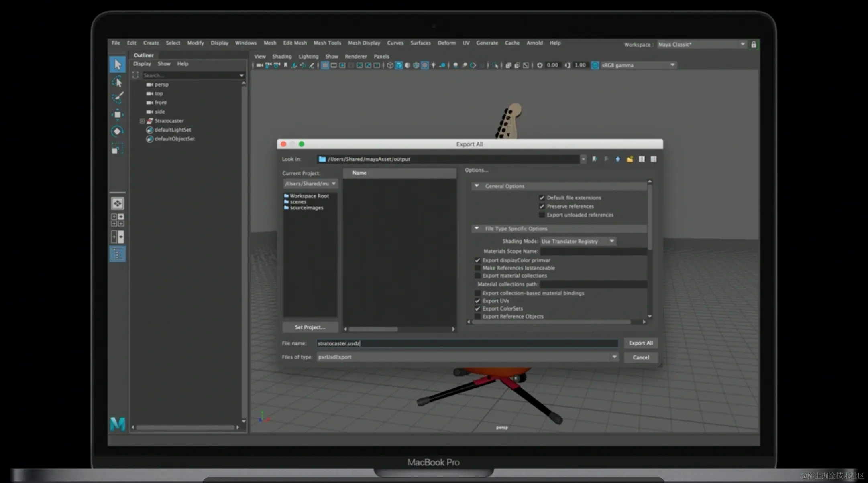
Task: Uncheck Preserve references
Action: 542,206
